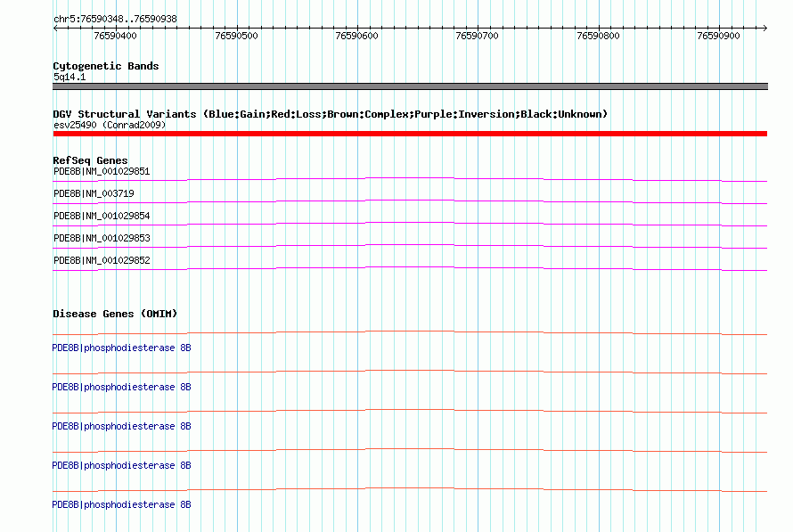Open transcript PDE8B|NM_001029851

[102, 171]
